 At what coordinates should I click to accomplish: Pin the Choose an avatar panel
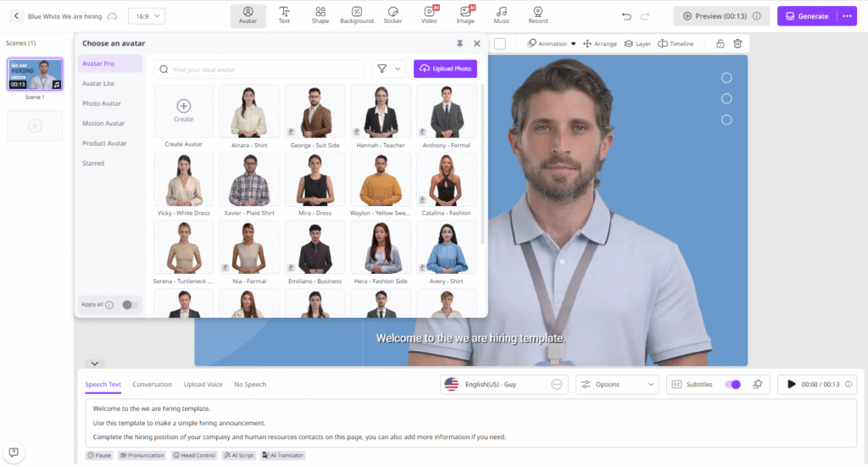459,43
